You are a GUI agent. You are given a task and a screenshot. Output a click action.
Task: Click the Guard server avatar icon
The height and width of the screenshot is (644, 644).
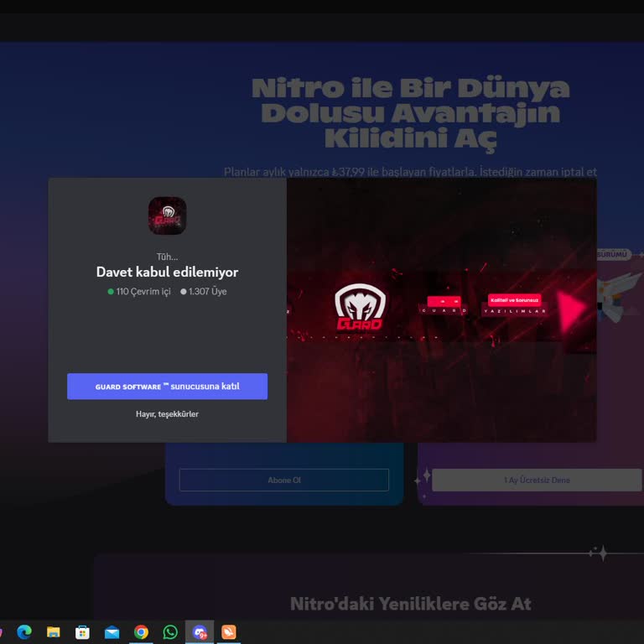point(167,216)
